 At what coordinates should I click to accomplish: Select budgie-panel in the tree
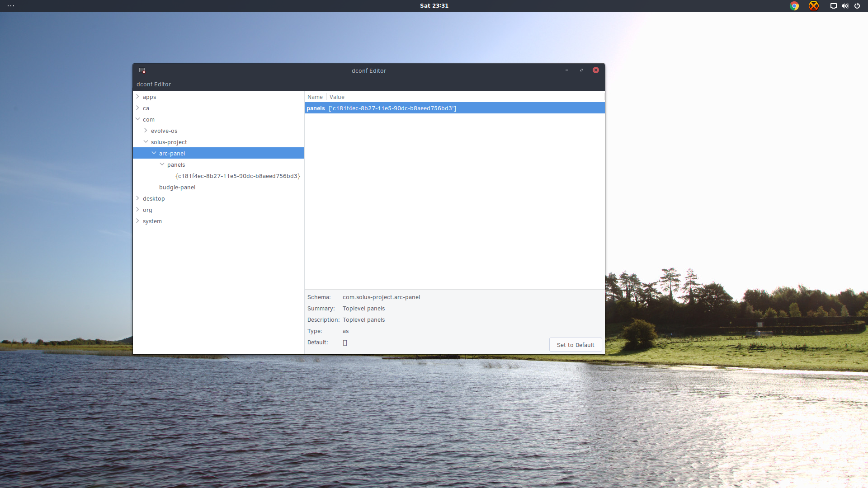click(x=177, y=188)
